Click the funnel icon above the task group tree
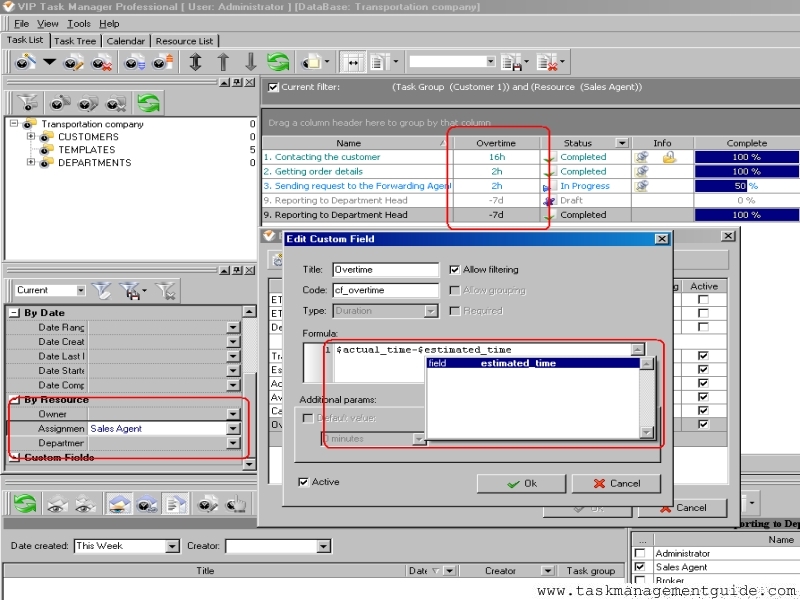Screen dimensions: 800x600 pyautogui.click(x=27, y=103)
